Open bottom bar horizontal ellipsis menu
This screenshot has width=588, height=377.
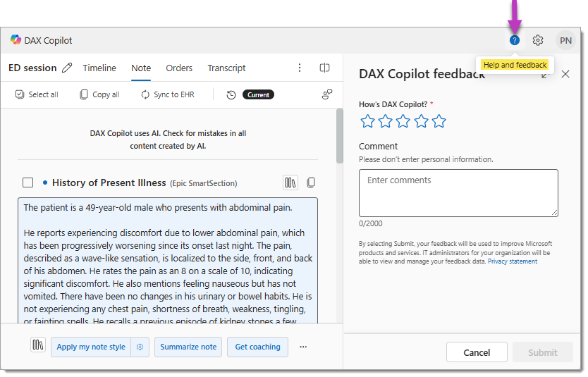point(303,347)
